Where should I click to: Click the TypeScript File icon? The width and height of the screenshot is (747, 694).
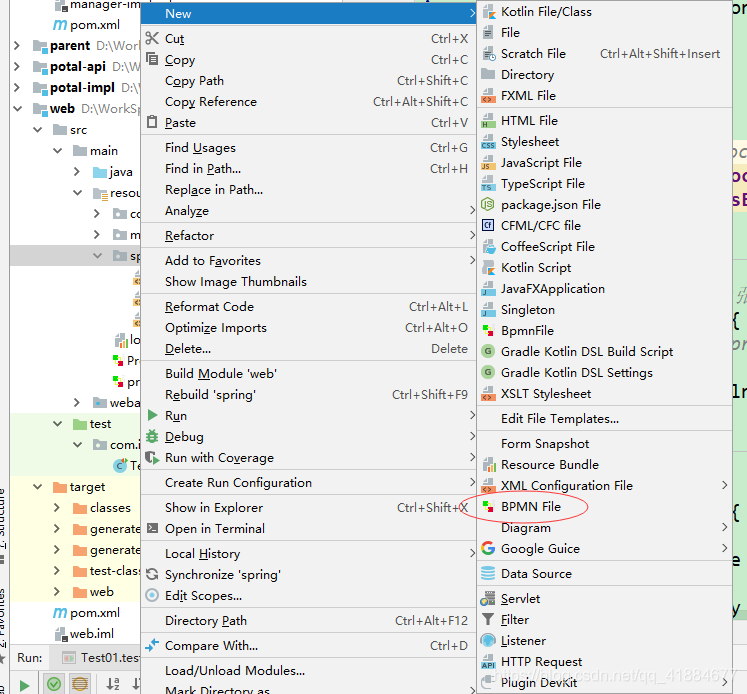(488, 184)
